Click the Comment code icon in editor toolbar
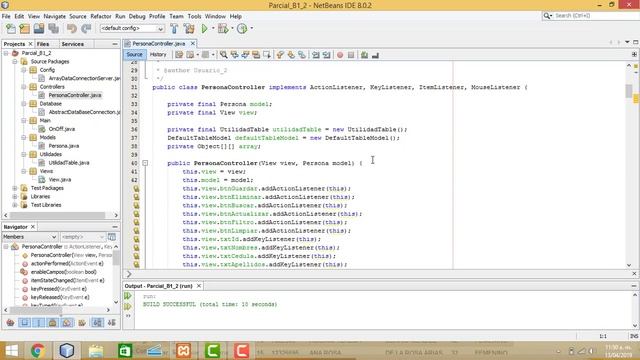 (364, 55)
